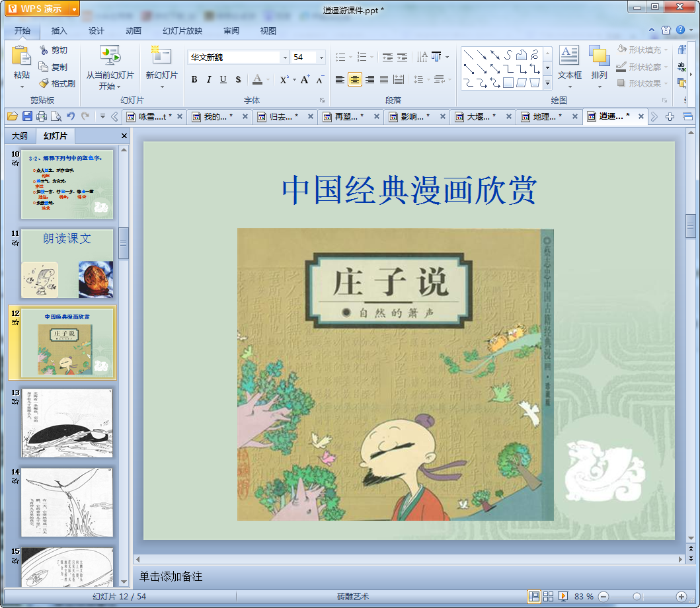Viewport: 700px width, 608px height.
Task: Select slide 11 朗读课文 thumbnail
Action: coord(67,264)
